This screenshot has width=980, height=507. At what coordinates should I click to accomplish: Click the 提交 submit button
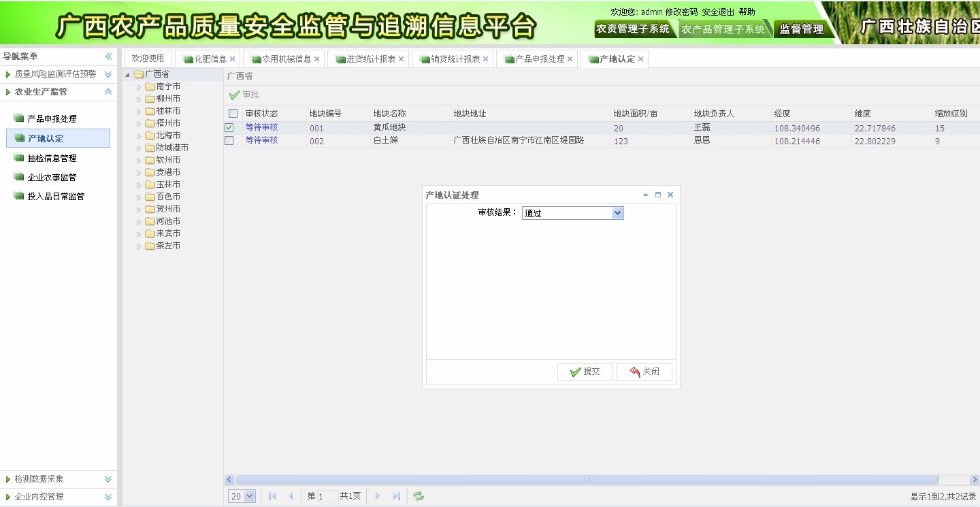point(585,372)
